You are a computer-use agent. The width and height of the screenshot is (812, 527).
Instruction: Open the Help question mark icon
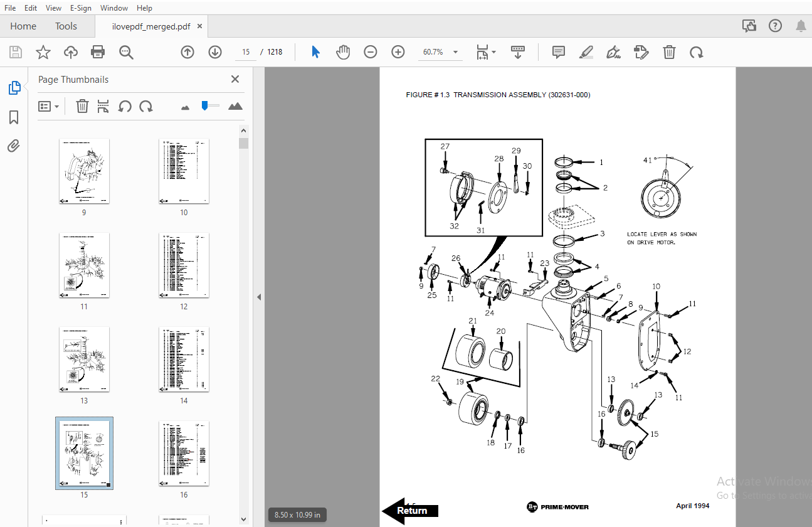click(776, 26)
